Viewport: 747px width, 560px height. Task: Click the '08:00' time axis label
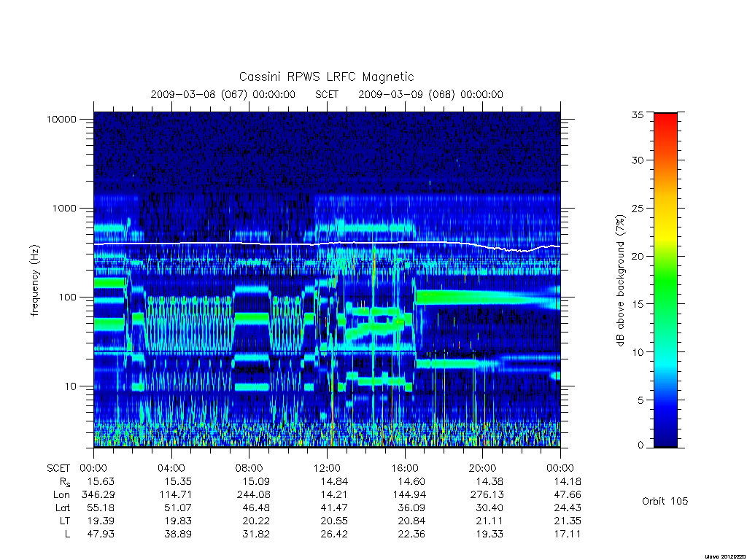pos(249,468)
